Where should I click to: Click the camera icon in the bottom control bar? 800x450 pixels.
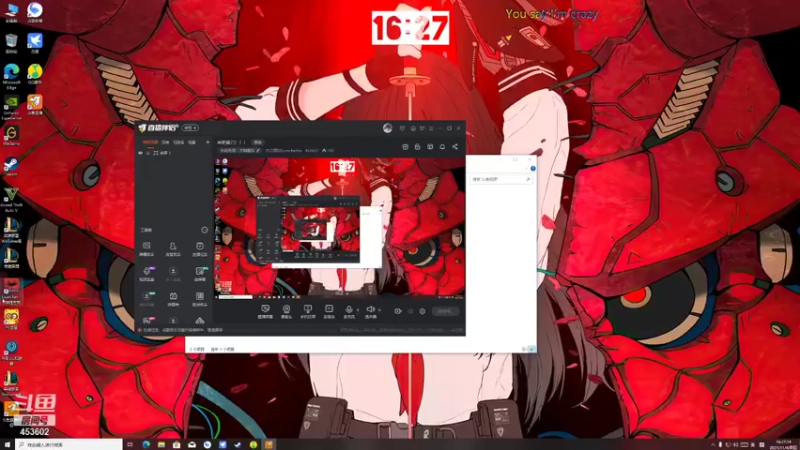(x=286, y=311)
